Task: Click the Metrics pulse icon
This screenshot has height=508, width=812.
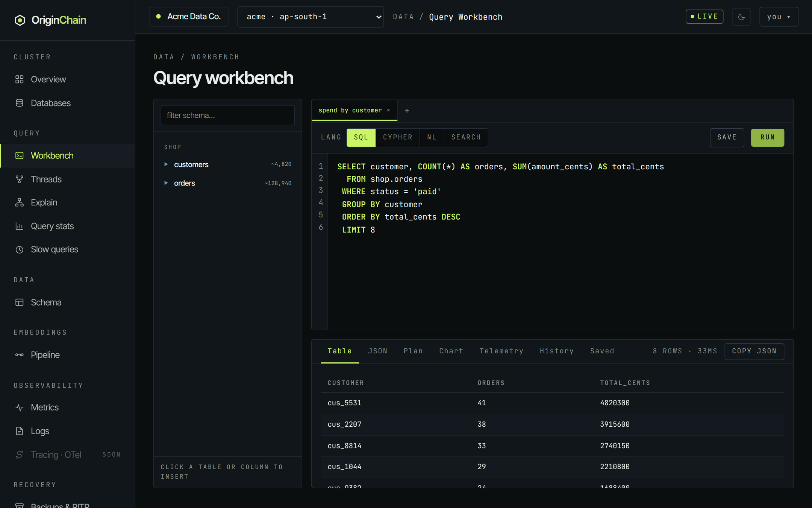Action: pyautogui.click(x=20, y=408)
